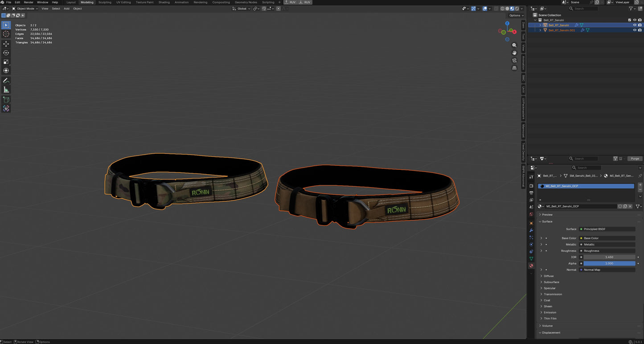Image resolution: width=644 pixels, height=344 pixels.
Task: Open the World properties tab icon
Action: 531,214
